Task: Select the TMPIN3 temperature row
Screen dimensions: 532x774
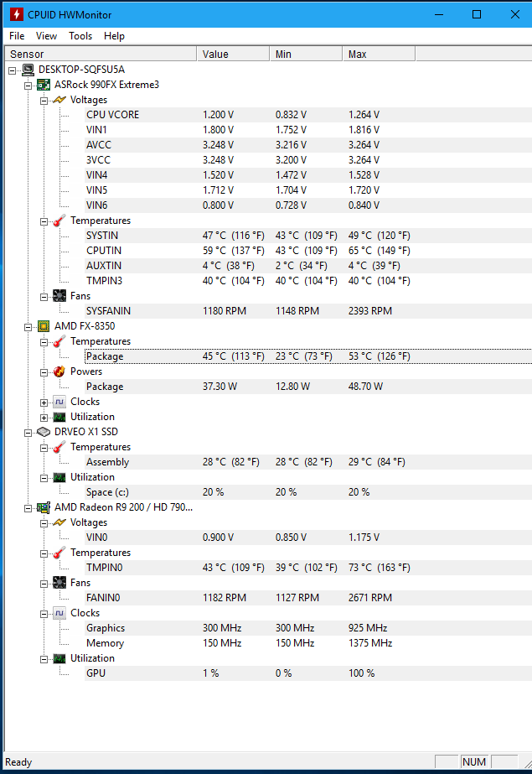Action: point(308,281)
